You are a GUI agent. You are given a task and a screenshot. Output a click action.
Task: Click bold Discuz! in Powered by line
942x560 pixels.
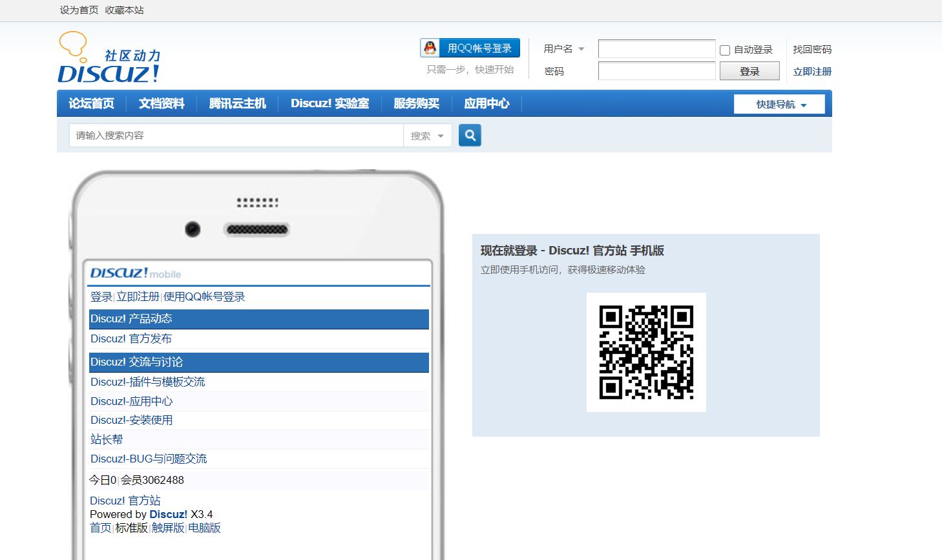(x=169, y=514)
